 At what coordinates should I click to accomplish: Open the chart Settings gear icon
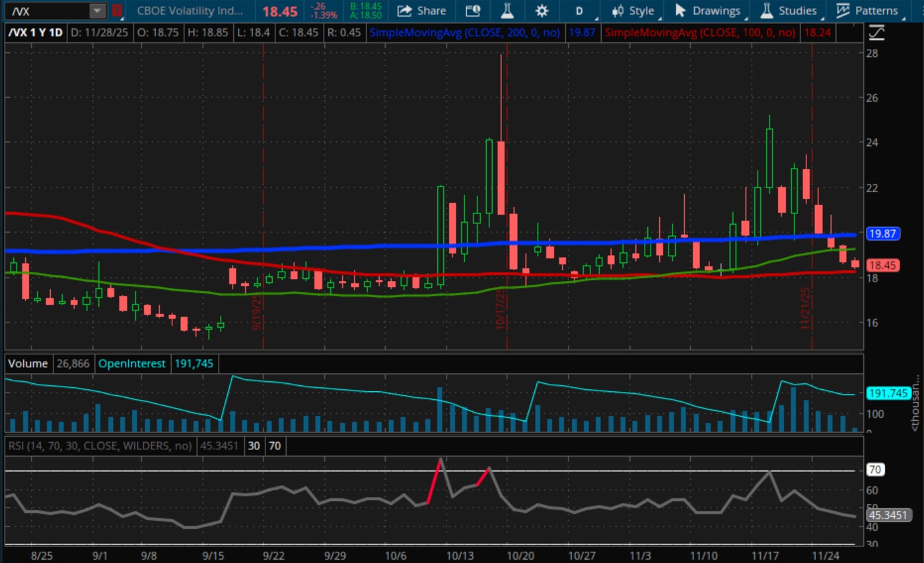pos(543,11)
